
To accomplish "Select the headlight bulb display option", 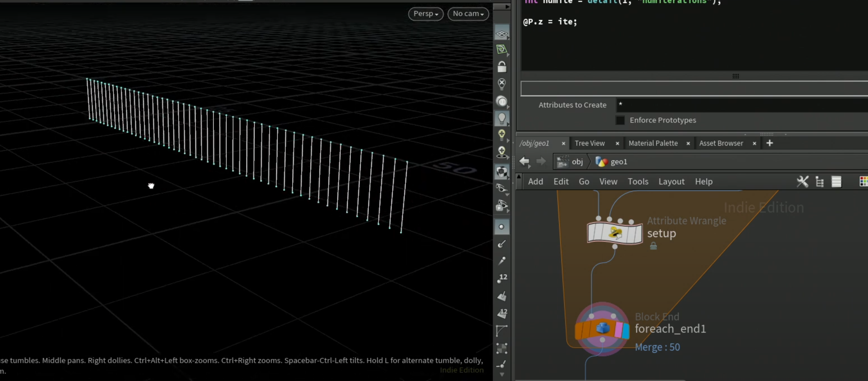I will pos(502,118).
